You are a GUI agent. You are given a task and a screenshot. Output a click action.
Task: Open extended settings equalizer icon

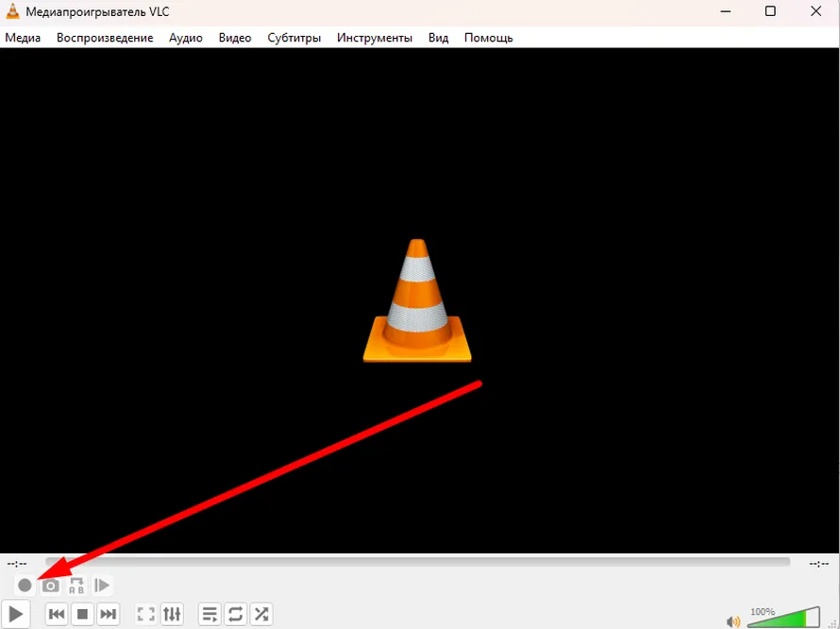[172, 614]
